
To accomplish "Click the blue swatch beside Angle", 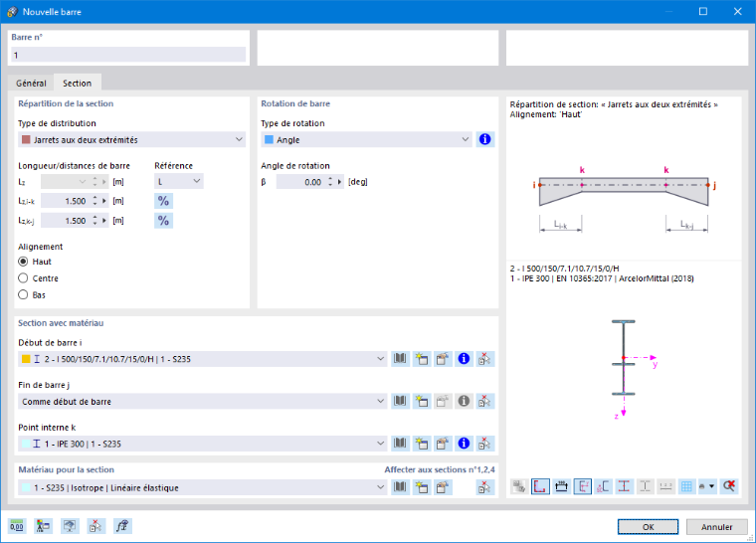I will click(x=269, y=139).
